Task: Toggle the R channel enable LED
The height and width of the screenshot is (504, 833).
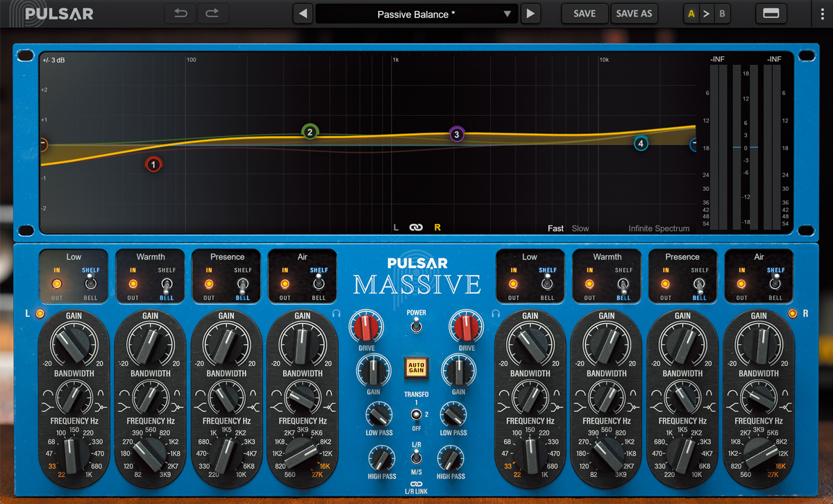Action: click(x=793, y=314)
